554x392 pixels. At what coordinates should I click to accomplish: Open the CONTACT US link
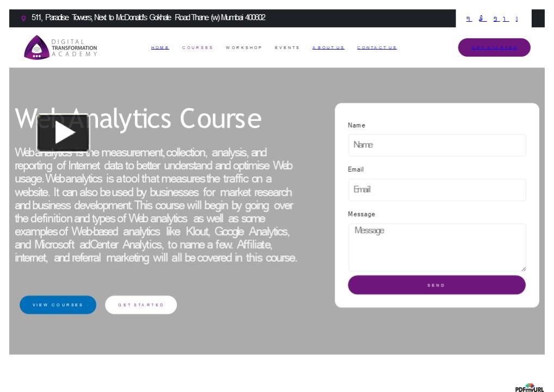[377, 47]
